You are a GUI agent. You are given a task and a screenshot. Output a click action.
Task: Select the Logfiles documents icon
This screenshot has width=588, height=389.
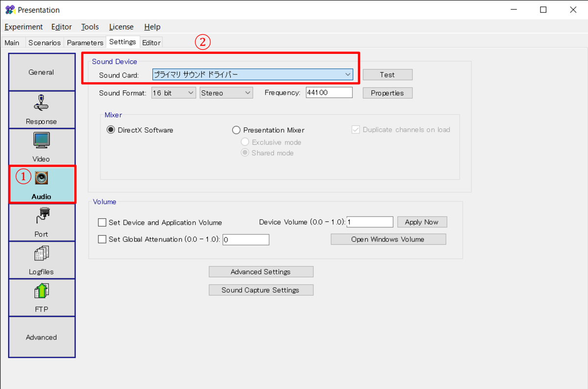click(x=42, y=253)
